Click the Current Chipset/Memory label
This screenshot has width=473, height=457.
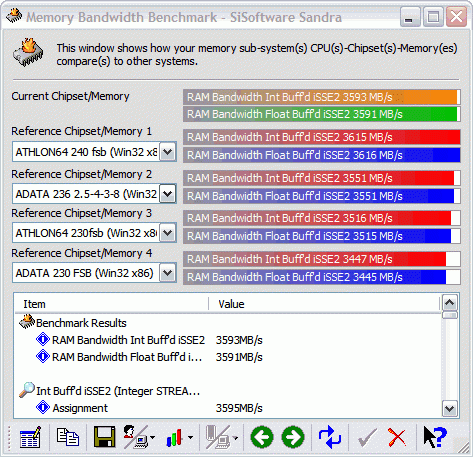coord(70,96)
